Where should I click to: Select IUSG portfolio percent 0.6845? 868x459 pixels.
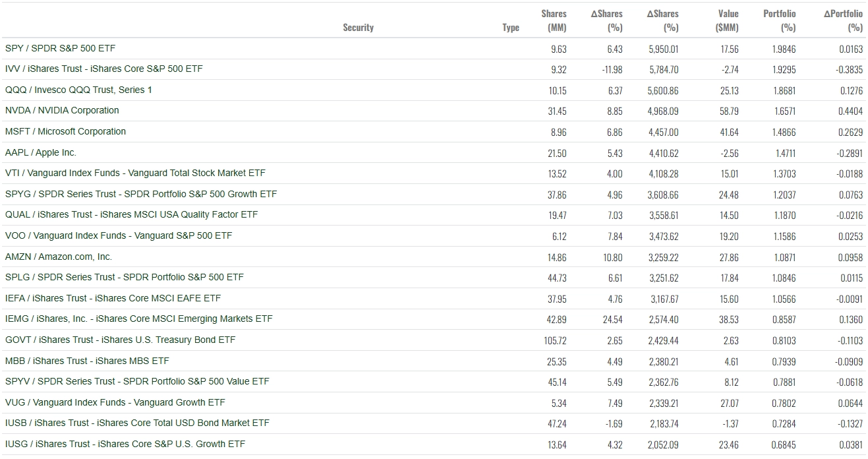[784, 444]
